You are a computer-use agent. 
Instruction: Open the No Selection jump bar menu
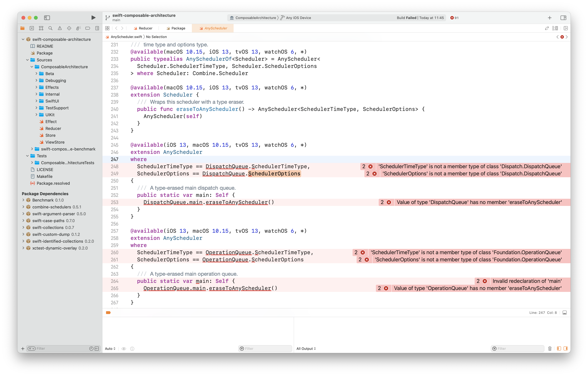(156, 37)
